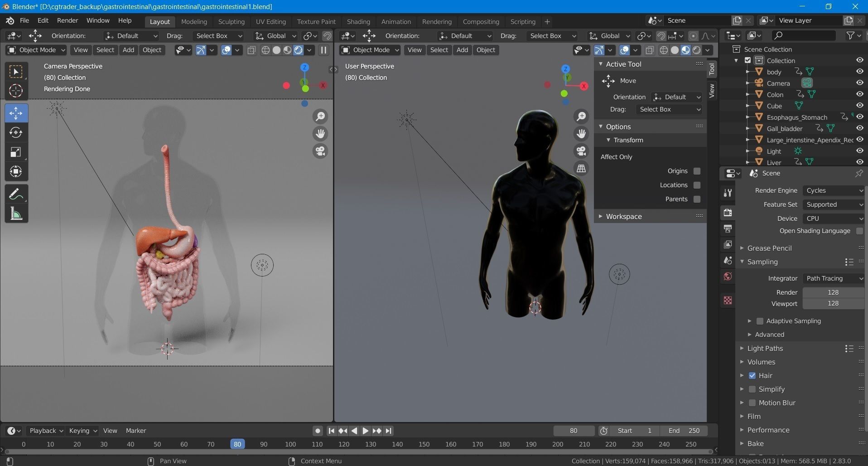Open Object Mode dropdown in left viewport
Image resolution: width=868 pixels, height=466 pixels.
37,50
